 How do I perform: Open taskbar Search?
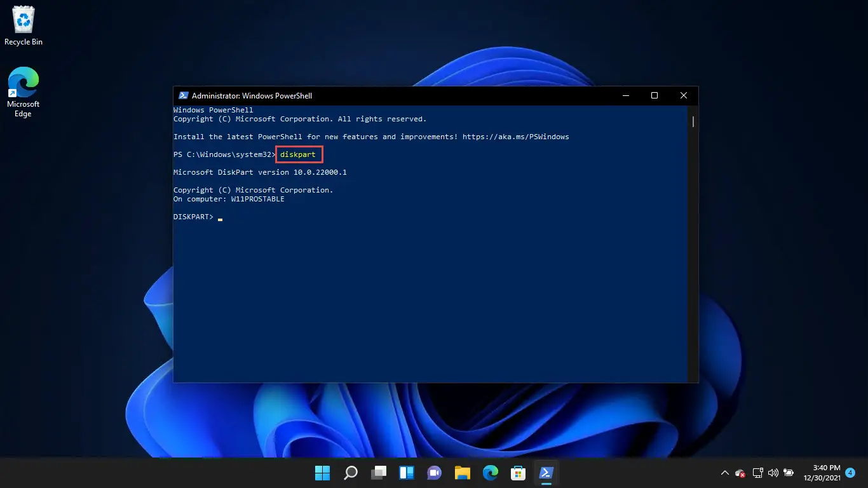tap(351, 473)
